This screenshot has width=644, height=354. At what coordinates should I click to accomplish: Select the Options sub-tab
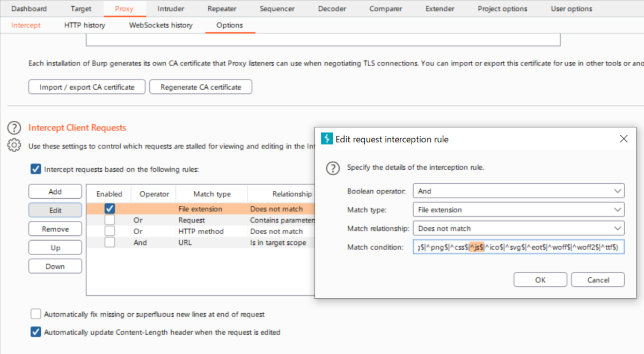pyautogui.click(x=230, y=25)
